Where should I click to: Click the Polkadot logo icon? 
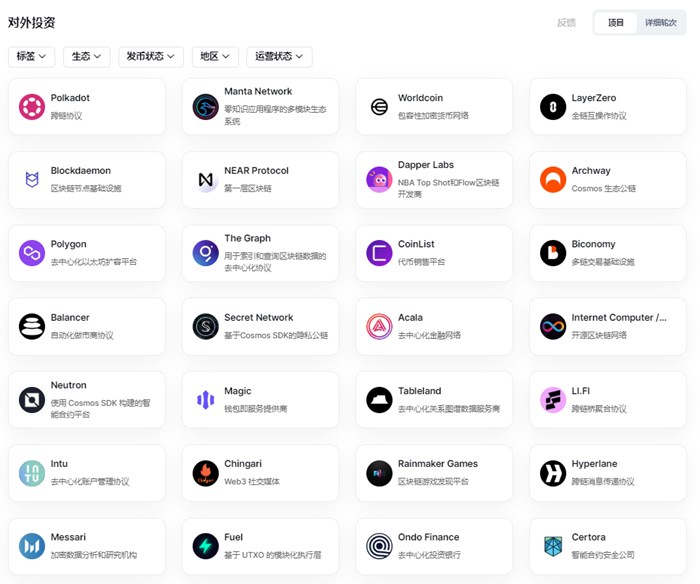pos(32,107)
